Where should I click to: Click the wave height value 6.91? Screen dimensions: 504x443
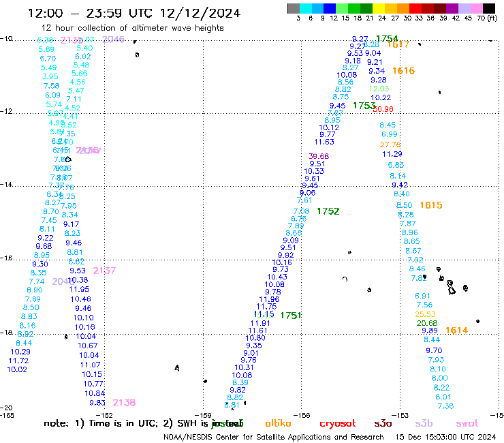422,296
